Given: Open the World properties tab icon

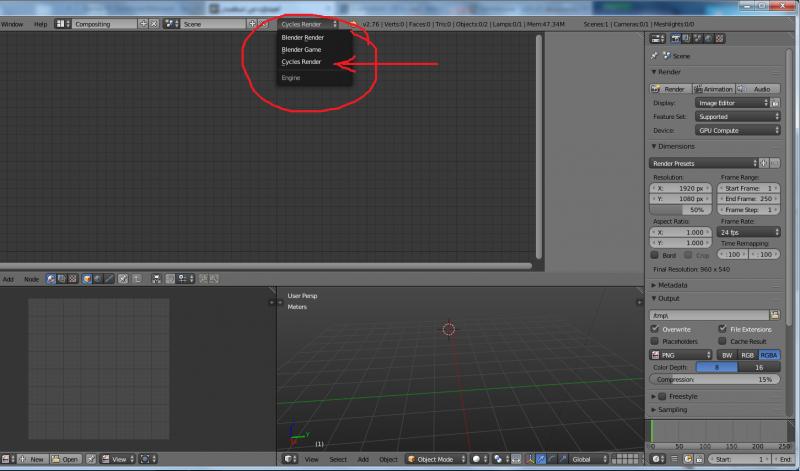Looking at the screenshot, I should coord(708,38).
